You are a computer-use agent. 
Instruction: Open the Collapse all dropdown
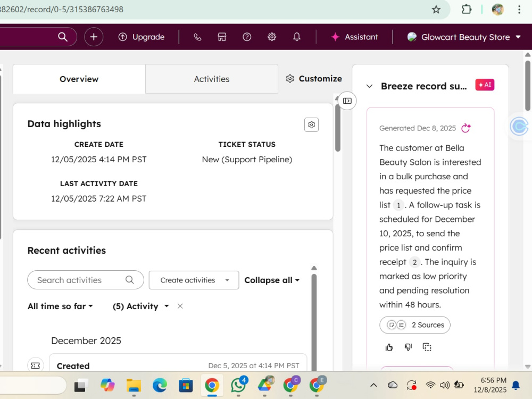click(272, 280)
